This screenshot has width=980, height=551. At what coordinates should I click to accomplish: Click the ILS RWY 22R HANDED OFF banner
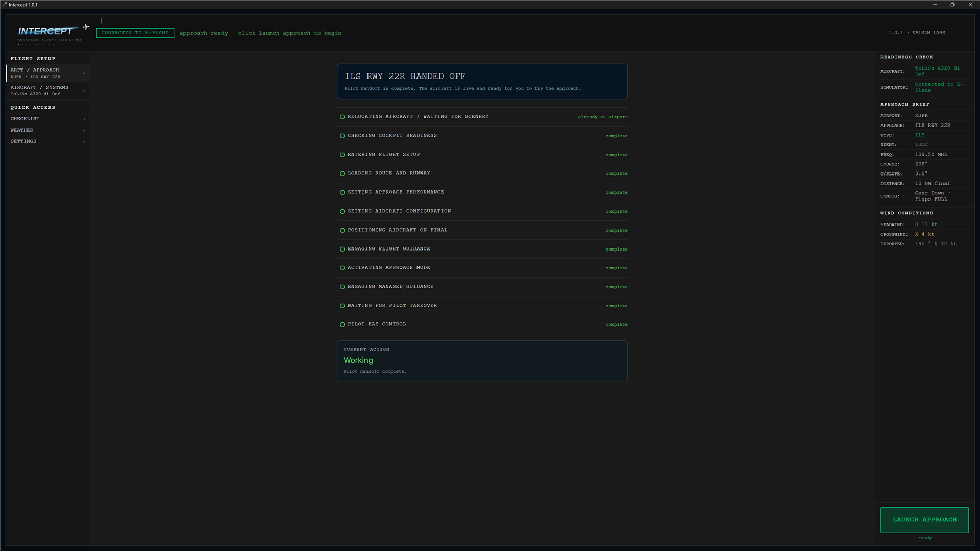pyautogui.click(x=482, y=82)
